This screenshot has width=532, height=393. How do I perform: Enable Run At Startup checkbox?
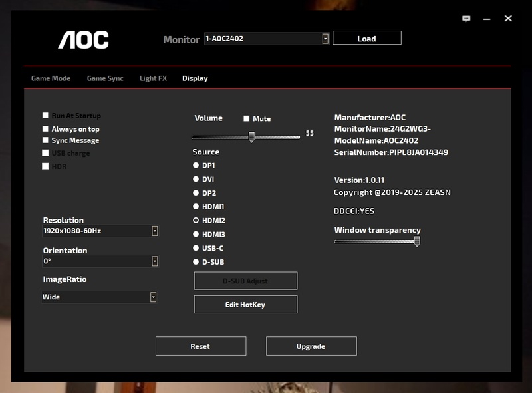coord(45,116)
